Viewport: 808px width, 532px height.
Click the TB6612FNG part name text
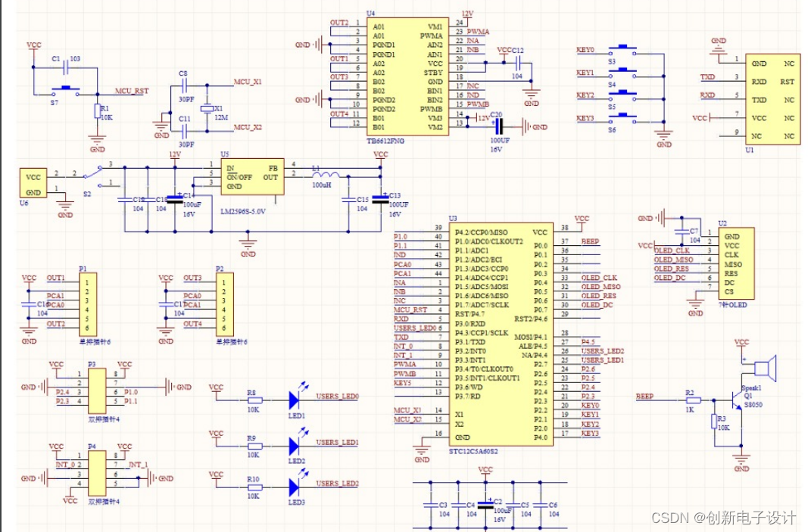point(385,141)
